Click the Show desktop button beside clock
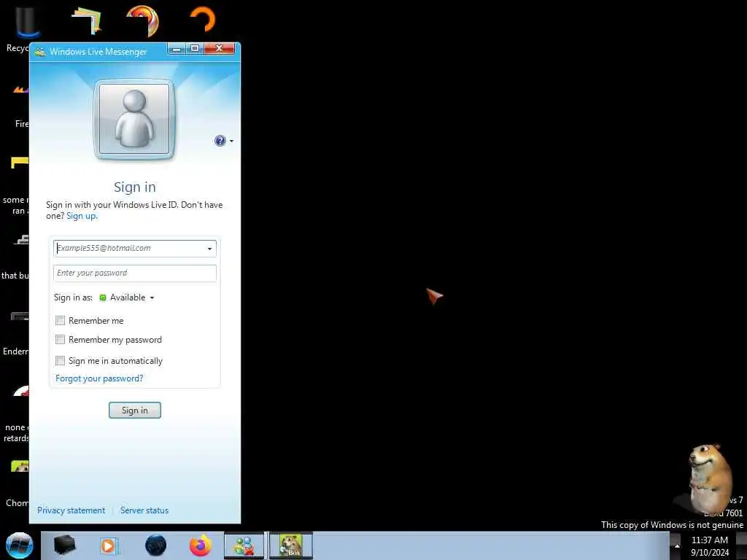Viewport: 747px width, 560px height. (x=741, y=545)
